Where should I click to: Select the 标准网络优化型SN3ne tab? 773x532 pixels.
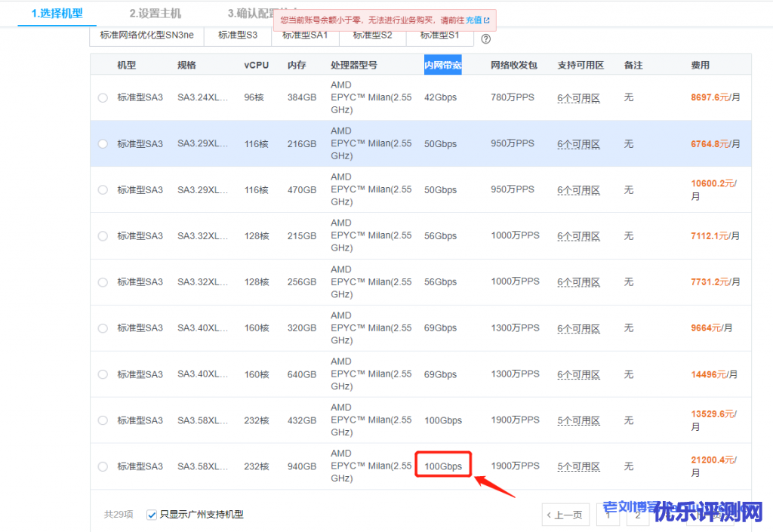(x=146, y=35)
